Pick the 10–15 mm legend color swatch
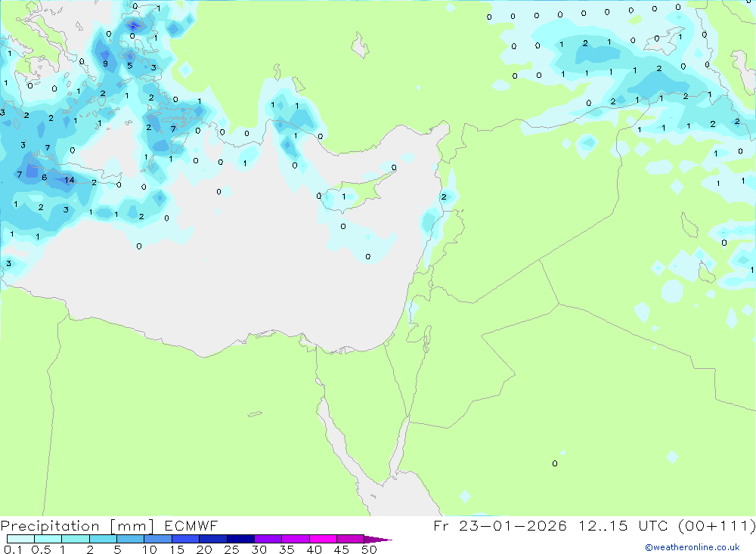This screenshot has height=554, width=756. pyautogui.click(x=158, y=539)
